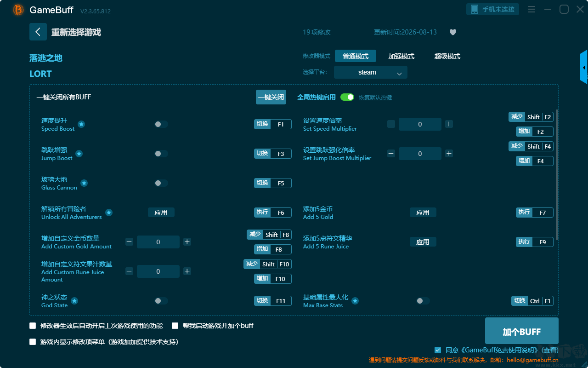Screen dimensions: 588x368
Task: Turn on the God State switch
Action: pos(161,301)
